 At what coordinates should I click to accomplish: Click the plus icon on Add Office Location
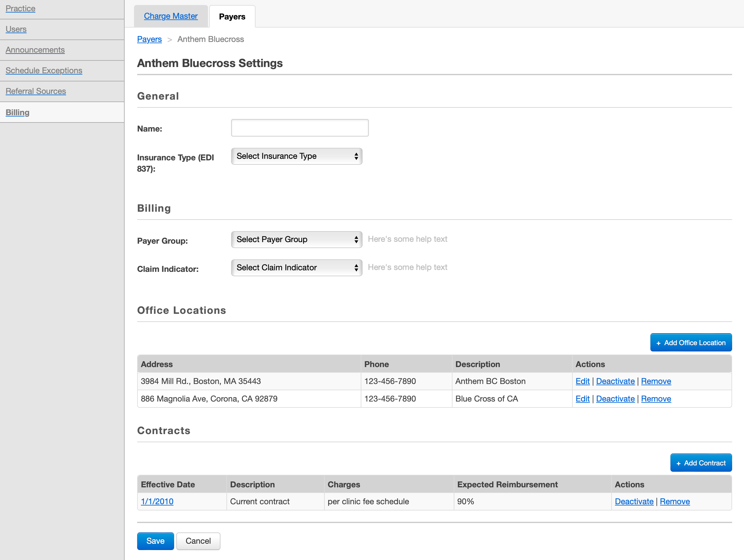pos(658,343)
